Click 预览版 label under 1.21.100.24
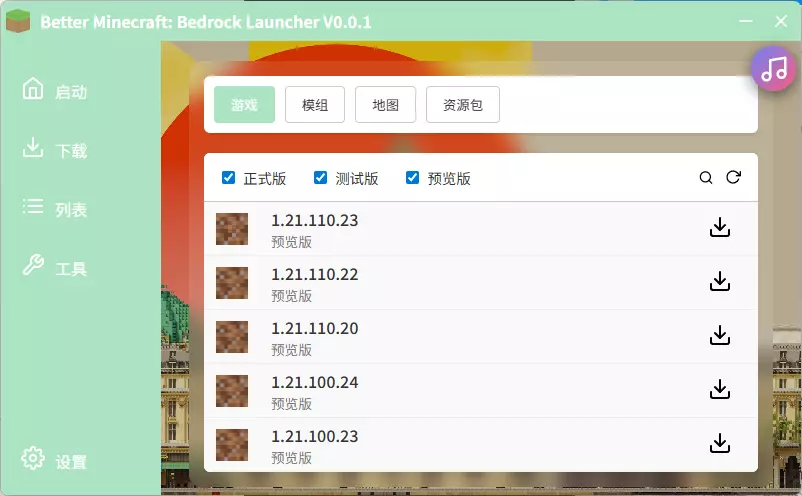The height and width of the screenshot is (496, 802). point(292,404)
